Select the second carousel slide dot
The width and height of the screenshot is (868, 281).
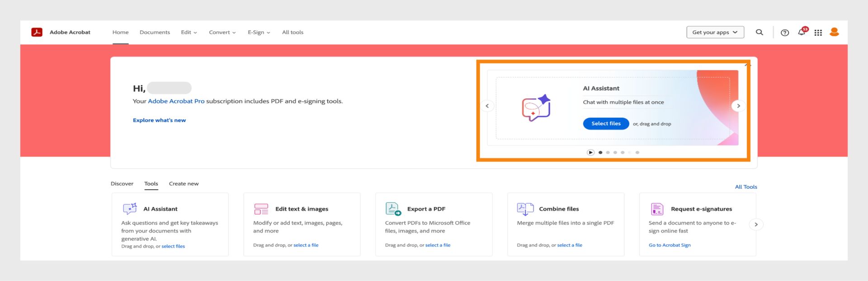pyautogui.click(x=608, y=152)
